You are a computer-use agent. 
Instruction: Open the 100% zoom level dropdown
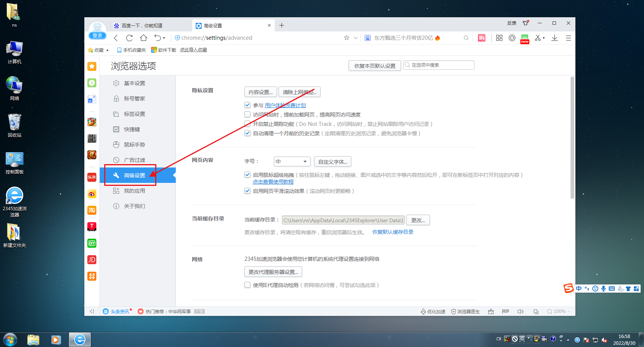tap(559, 311)
